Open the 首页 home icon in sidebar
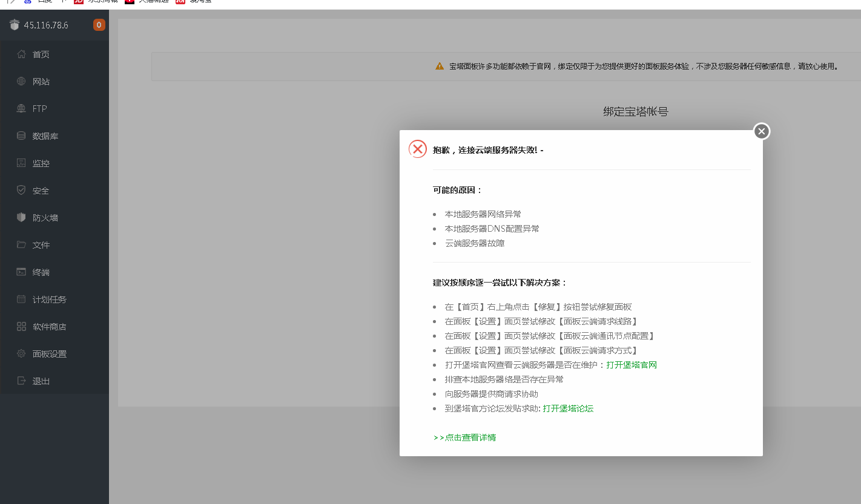The image size is (861, 504). tap(21, 54)
